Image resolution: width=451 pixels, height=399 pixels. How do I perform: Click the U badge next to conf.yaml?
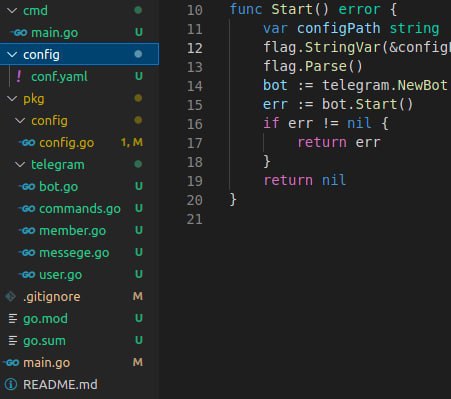[139, 76]
